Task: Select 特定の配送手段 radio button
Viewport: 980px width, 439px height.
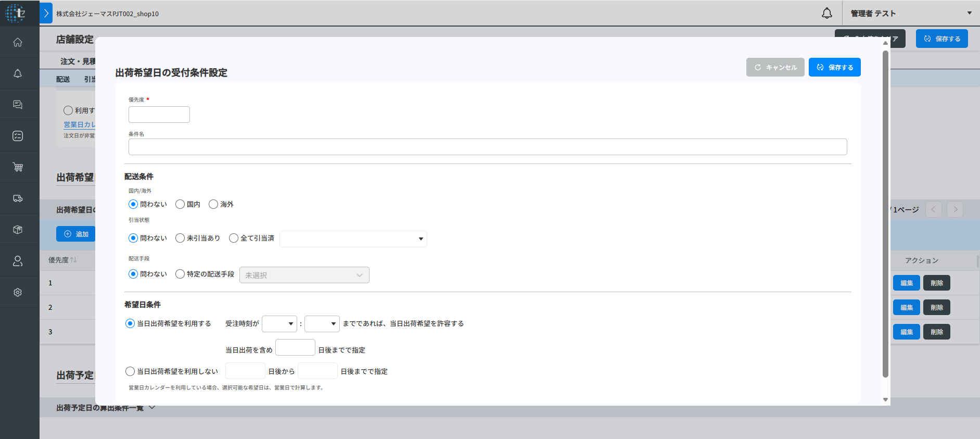Action: pos(180,274)
